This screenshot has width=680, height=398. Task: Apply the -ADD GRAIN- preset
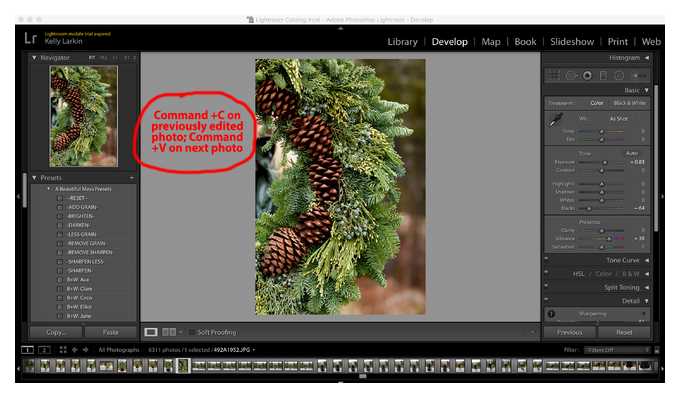[82, 207]
